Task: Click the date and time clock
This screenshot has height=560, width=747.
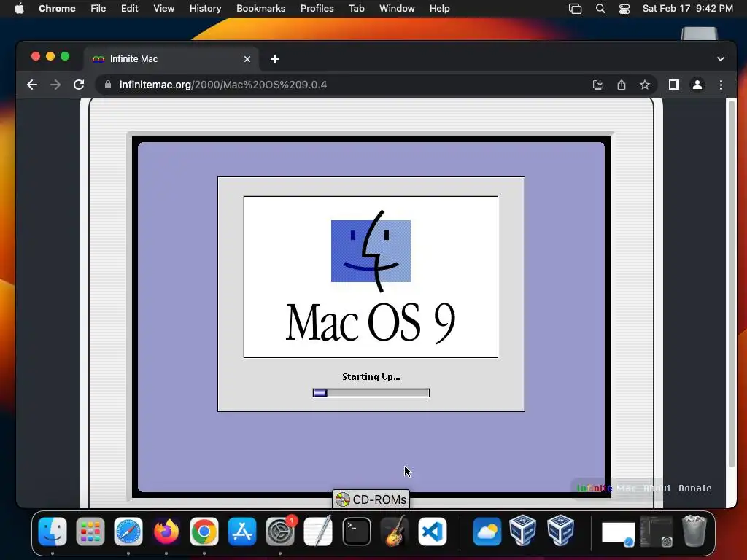Action: pyautogui.click(x=687, y=9)
